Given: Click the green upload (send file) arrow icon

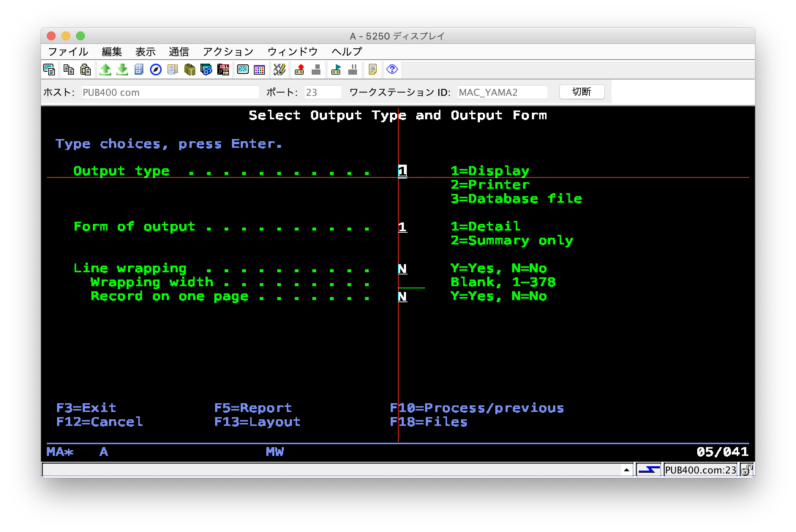Looking at the screenshot, I should (105, 70).
